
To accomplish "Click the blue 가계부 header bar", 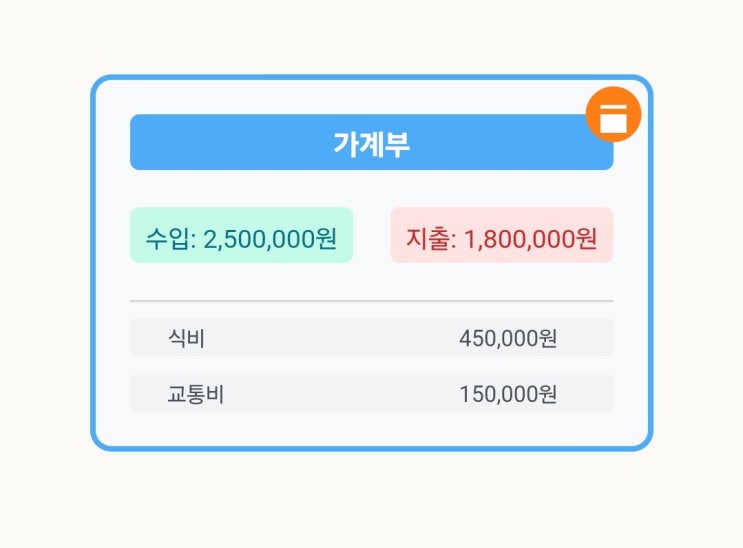I will pyautogui.click(x=372, y=142).
